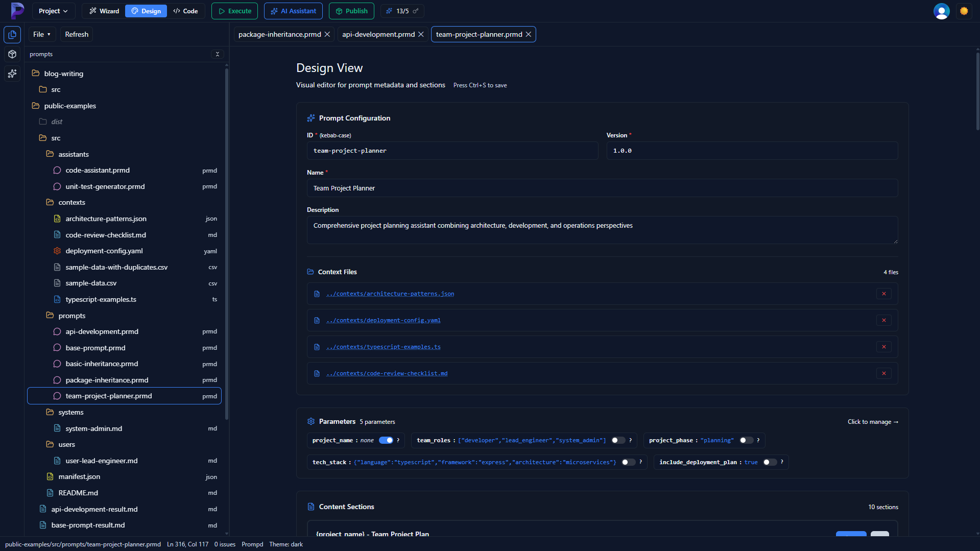Collapse the public-examples folder

tap(69, 106)
